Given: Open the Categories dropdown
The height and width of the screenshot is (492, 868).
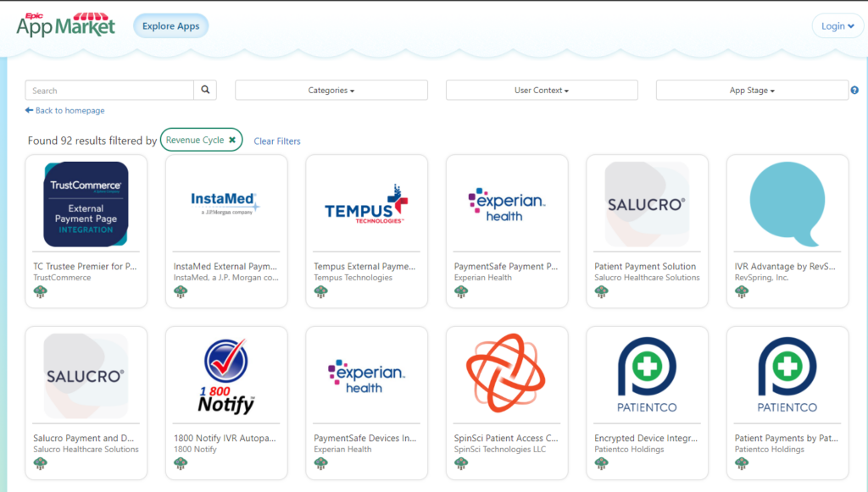Looking at the screenshot, I should 331,91.
